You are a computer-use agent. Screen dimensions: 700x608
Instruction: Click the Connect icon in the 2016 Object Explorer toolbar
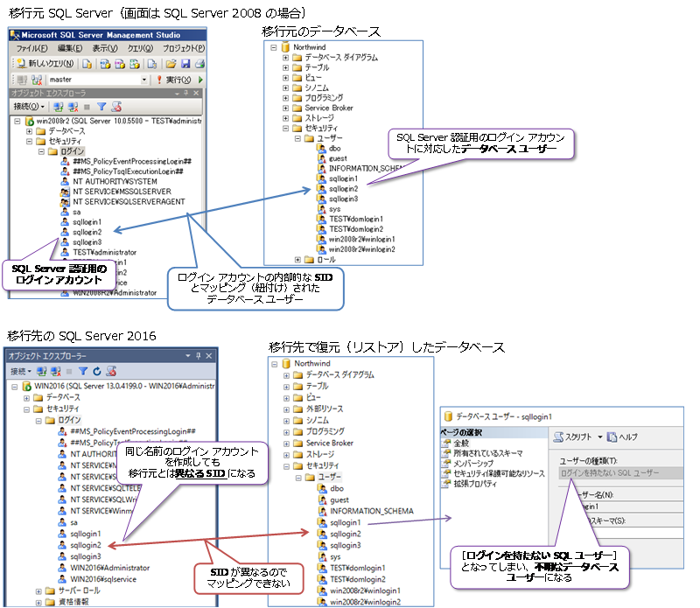pyautogui.click(x=41, y=372)
